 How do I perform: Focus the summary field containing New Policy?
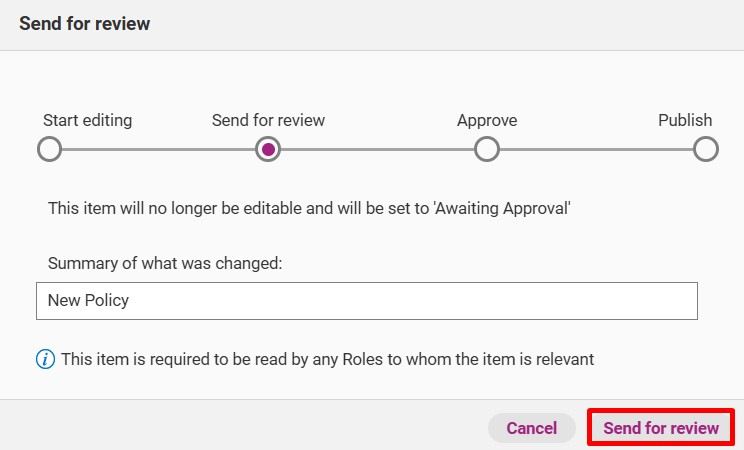(367, 301)
